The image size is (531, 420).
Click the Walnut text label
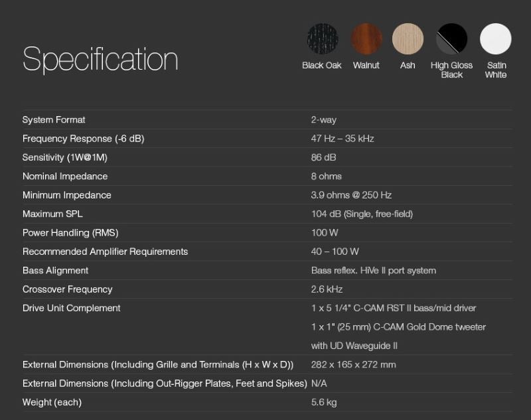(x=366, y=65)
